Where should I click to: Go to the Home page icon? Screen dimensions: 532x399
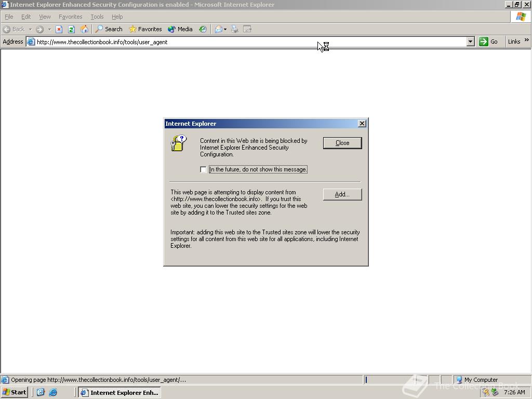pos(84,29)
